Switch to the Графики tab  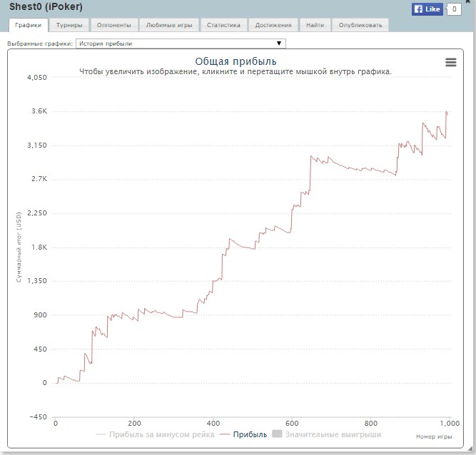[29, 25]
